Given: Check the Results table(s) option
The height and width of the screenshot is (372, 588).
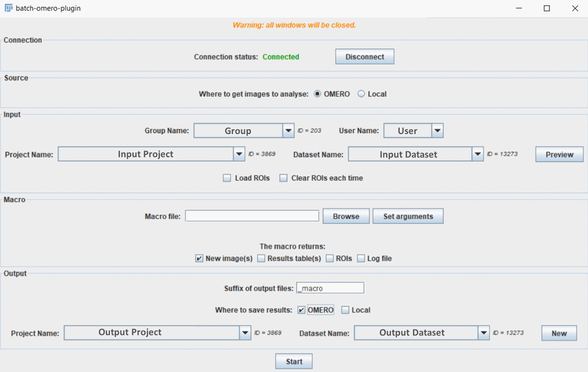Looking at the screenshot, I should click(261, 258).
